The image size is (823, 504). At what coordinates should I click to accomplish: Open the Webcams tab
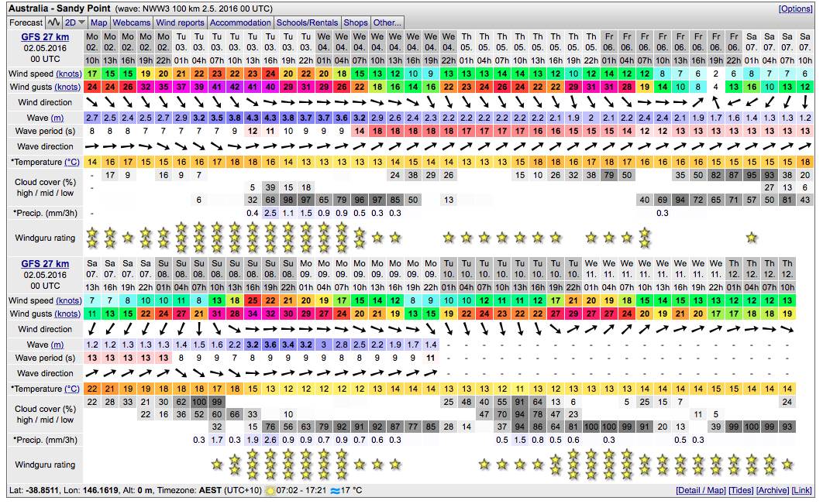pyautogui.click(x=132, y=22)
